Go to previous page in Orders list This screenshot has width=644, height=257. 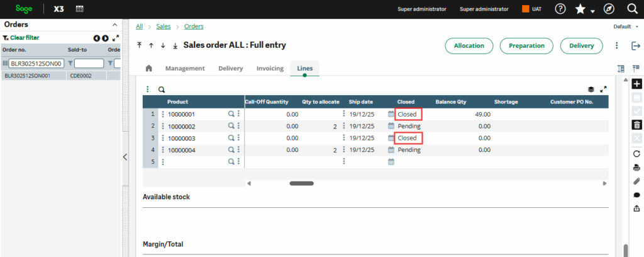tap(96, 38)
